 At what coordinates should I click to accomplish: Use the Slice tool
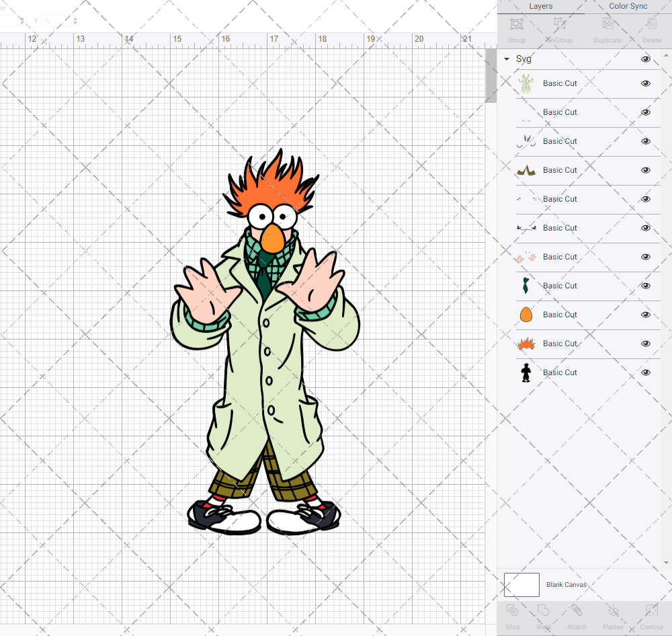[513, 610]
